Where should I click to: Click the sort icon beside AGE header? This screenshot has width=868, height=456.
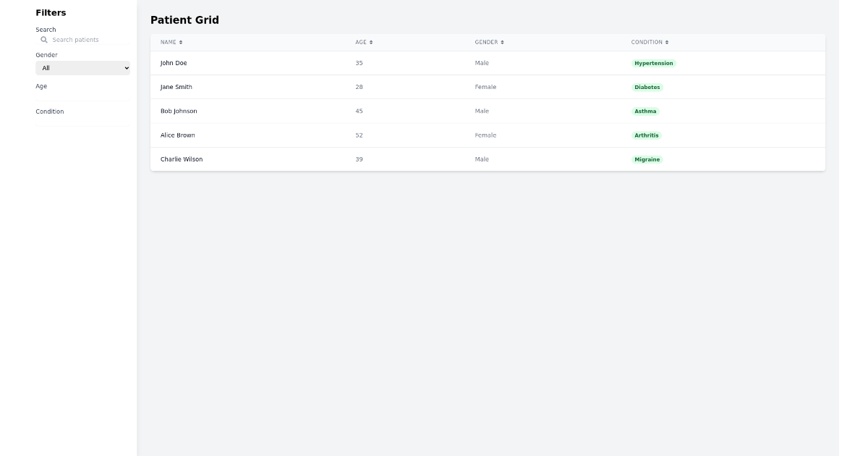pos(371,42)
